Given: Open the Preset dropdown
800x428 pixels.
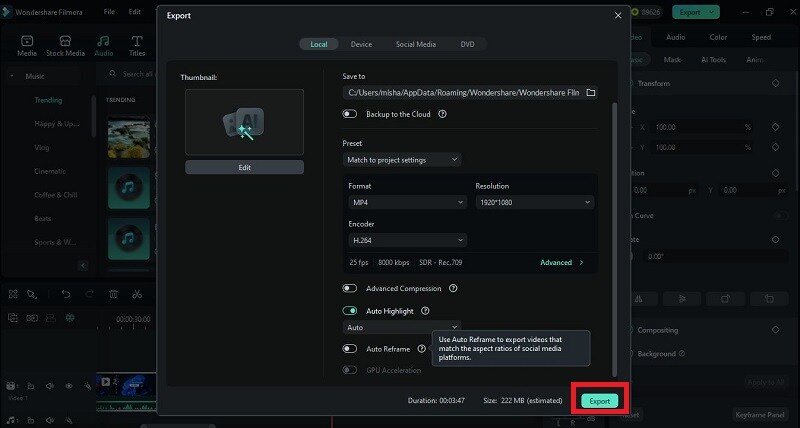Looking at the screenshot, I should [x=402, y=160].
